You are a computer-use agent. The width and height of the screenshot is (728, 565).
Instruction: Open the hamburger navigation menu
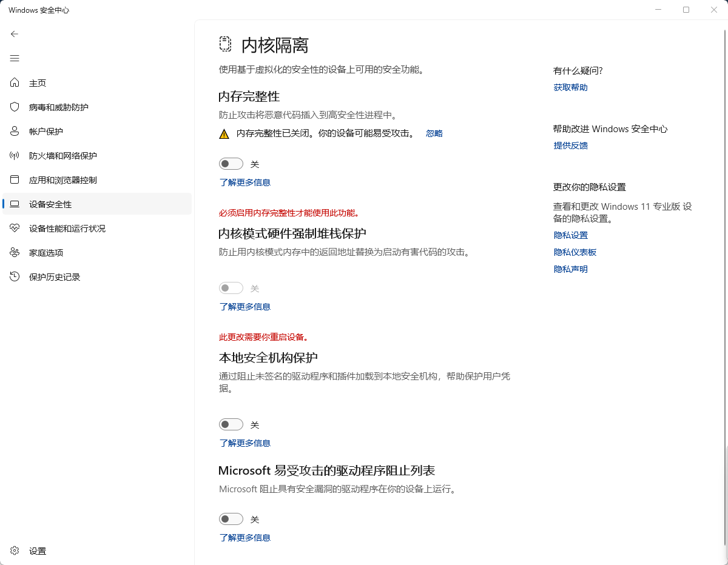(x=15, y=58)
